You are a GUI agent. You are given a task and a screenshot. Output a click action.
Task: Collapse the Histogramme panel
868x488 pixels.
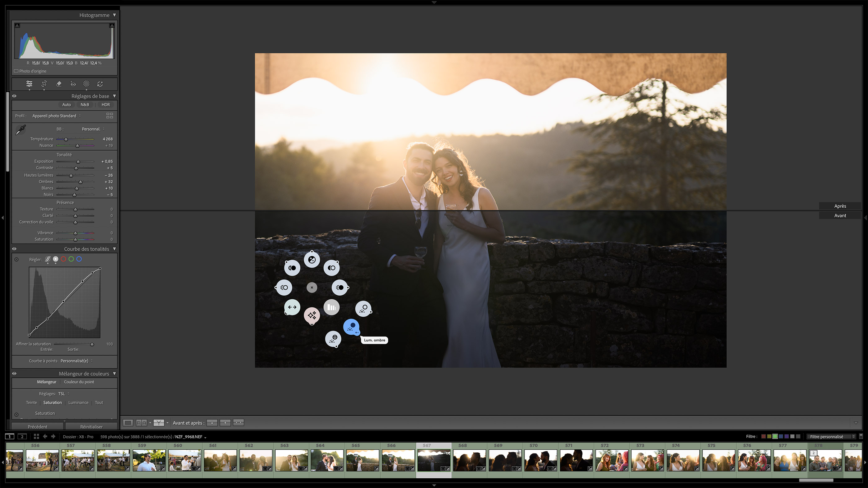click(114, 15)
